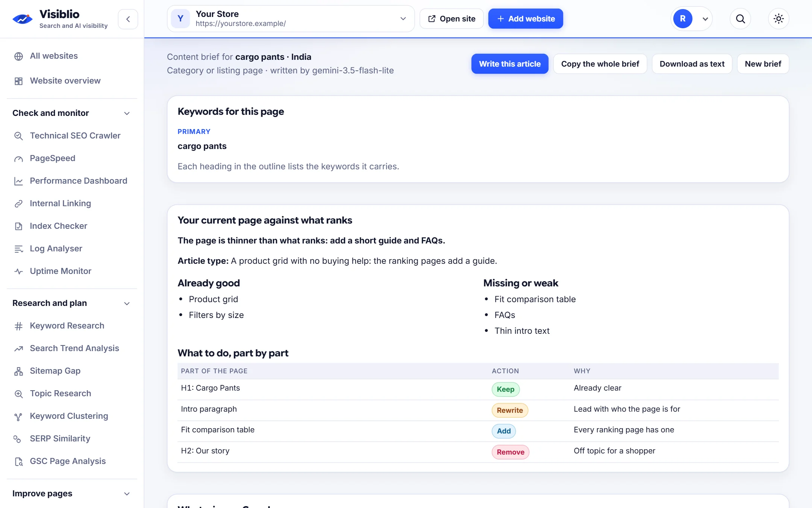Click the Sitemap Gap icon
This screenshot has height=508, width=812.
[18, 371]
